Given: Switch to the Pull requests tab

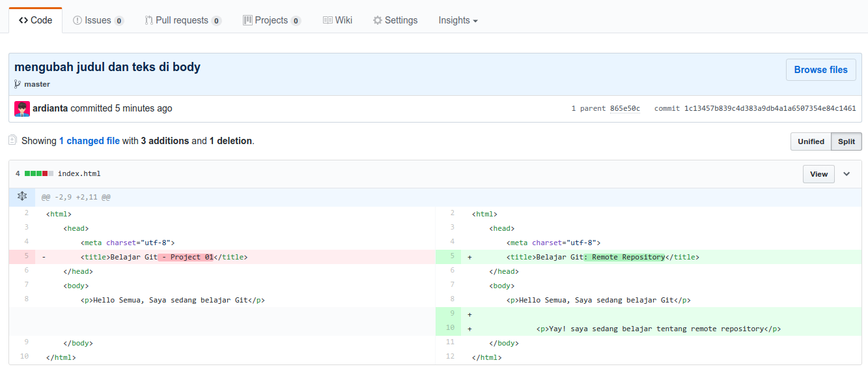Looking at the screenshot, I should [x=182, y=20].
